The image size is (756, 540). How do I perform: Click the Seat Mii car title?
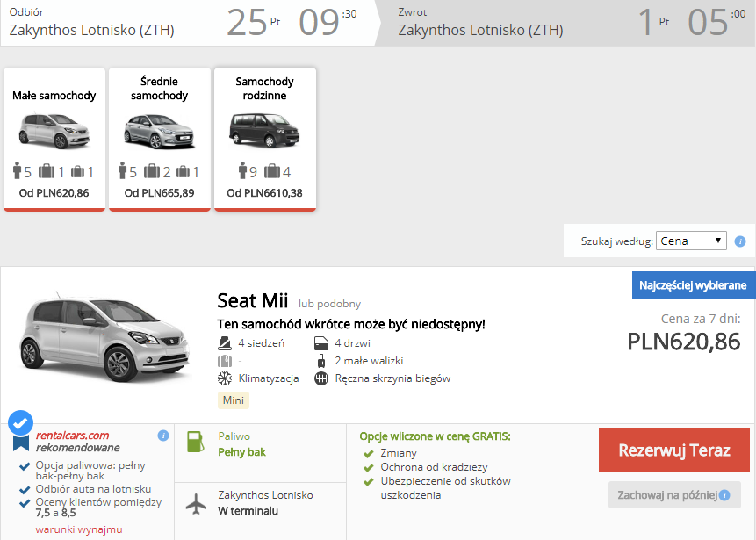(253, 301)
